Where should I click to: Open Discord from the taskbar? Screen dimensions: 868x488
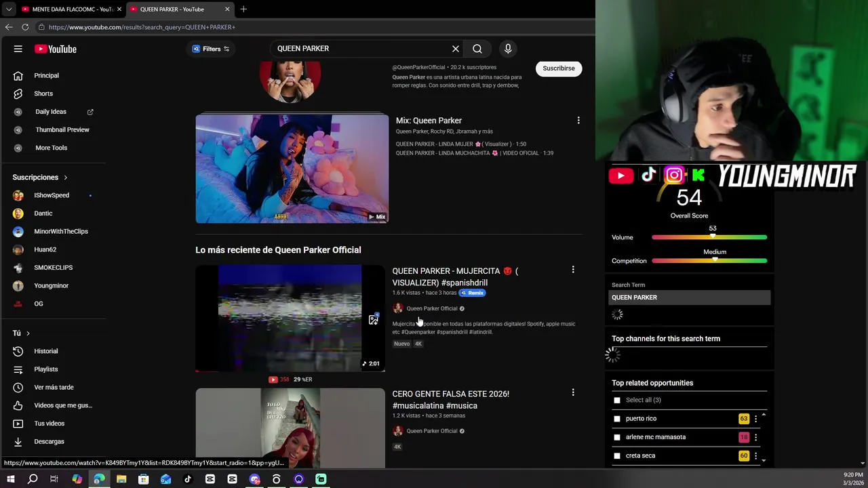[254, 479]
